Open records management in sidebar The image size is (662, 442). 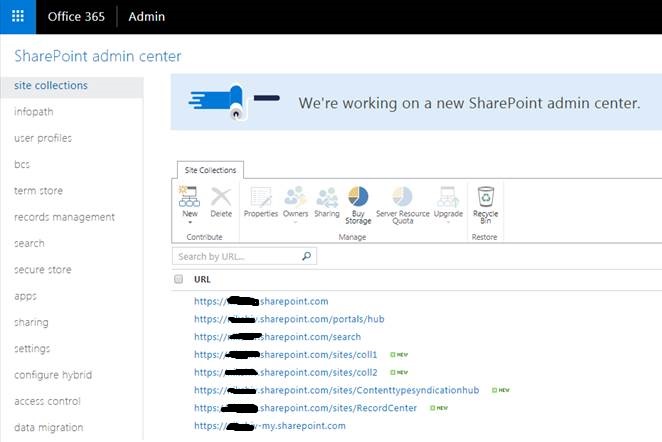(65, 217)
